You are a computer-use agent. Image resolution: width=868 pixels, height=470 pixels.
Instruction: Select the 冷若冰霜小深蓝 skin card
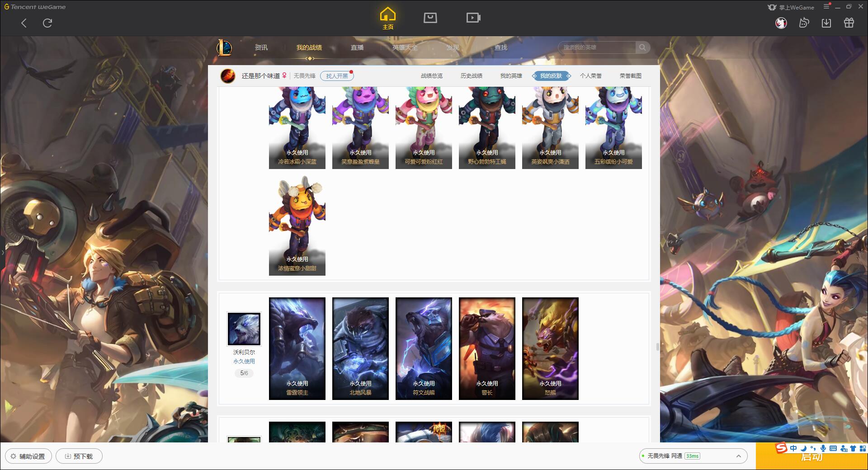[297, 128]
